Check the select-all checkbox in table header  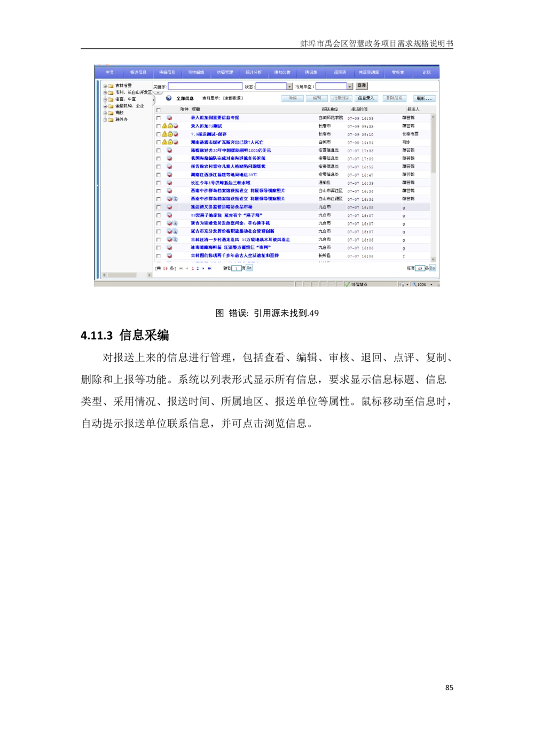tap(159, 110)
